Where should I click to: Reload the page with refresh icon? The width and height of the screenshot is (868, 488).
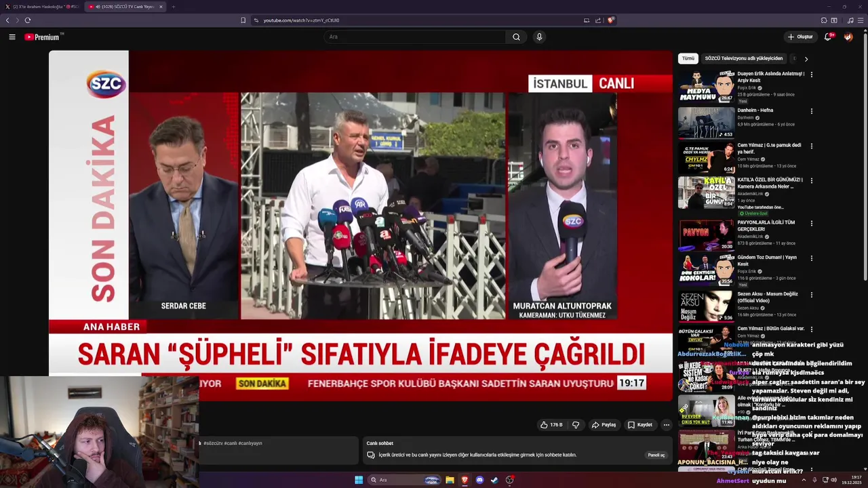click(28, 20)
